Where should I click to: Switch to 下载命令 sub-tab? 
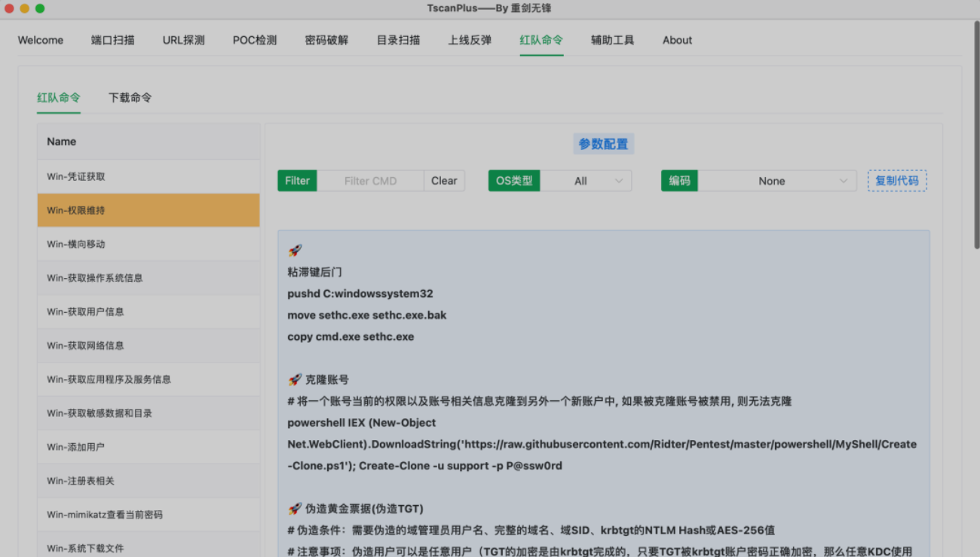pyautogui.click(x=130, y=97)
